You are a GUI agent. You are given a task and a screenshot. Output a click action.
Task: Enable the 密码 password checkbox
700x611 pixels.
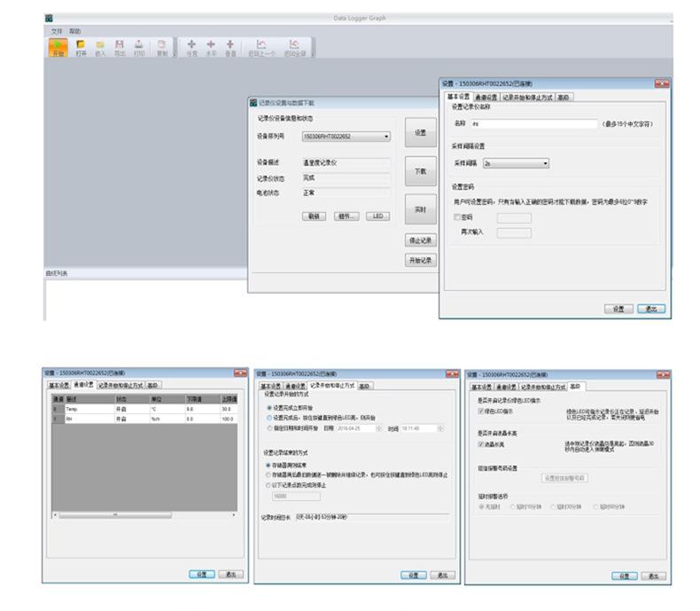point(457,217)
